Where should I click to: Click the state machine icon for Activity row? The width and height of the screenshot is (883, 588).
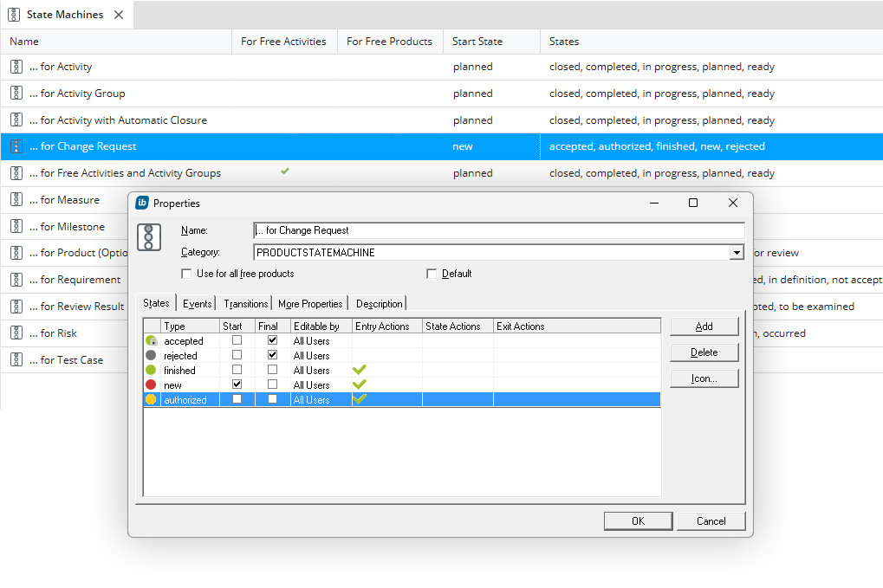(16, 67)
